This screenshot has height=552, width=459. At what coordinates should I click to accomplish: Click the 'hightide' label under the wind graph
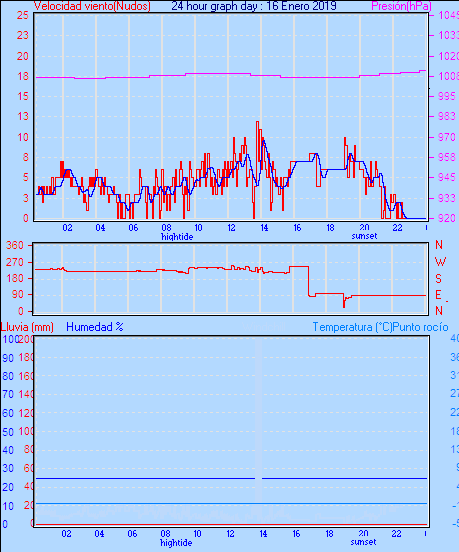click(x=177, y=237)
